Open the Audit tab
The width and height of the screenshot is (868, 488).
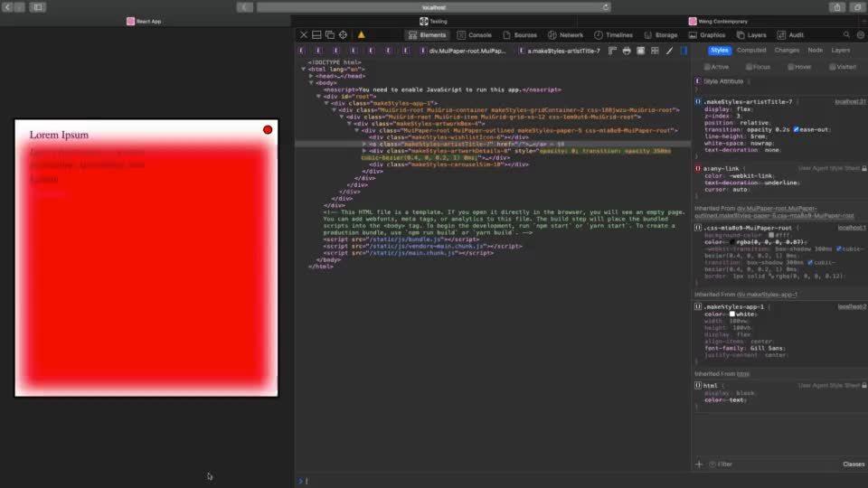click(x=790, y=35)
